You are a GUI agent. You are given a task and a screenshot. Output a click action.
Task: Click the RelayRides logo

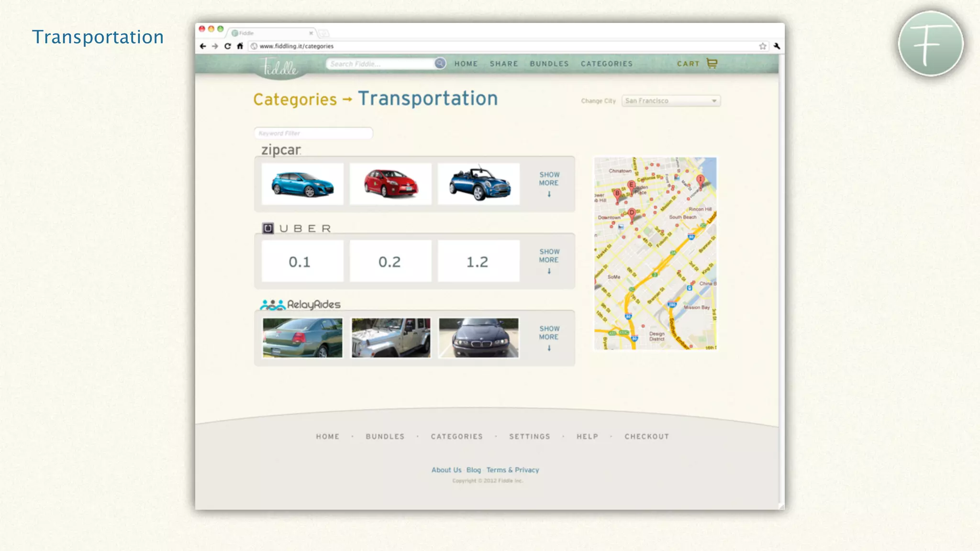tap(300, 305)
